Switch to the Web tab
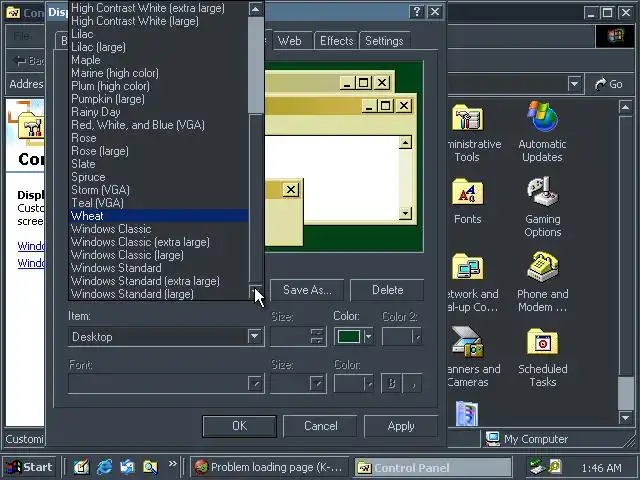The width and height of the screenshot is (640, 480). pyautogui.click(x=289, y=41)
